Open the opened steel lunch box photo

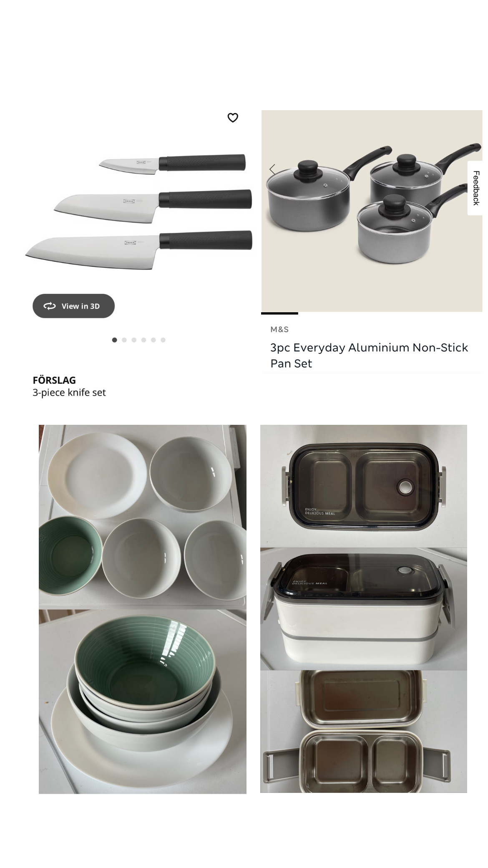coord(364,732)
